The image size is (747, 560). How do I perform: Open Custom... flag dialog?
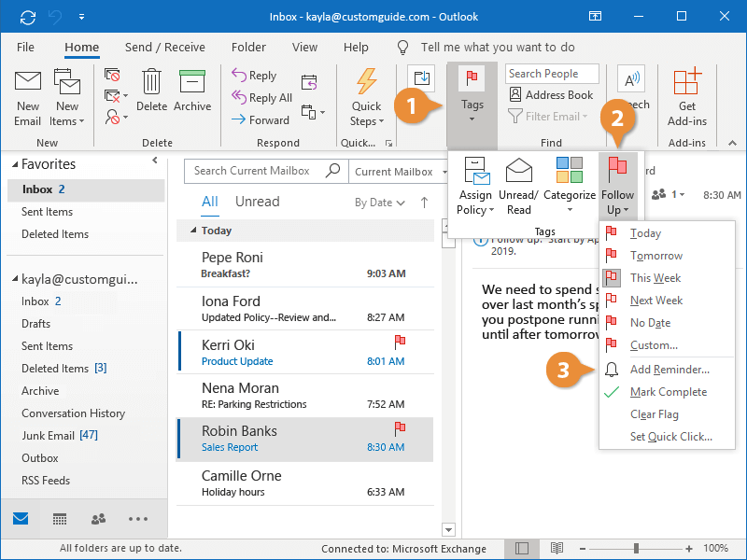coord(667,345)
